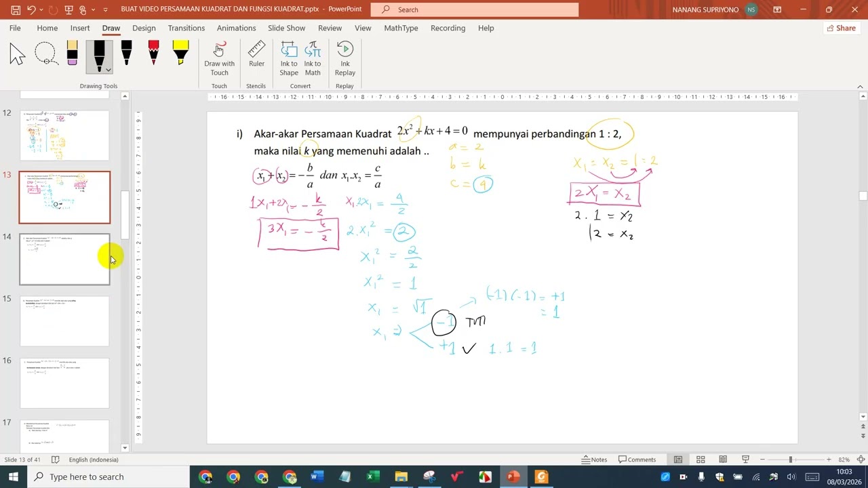Pick the Eraser drawing tool

click(73, 54)
